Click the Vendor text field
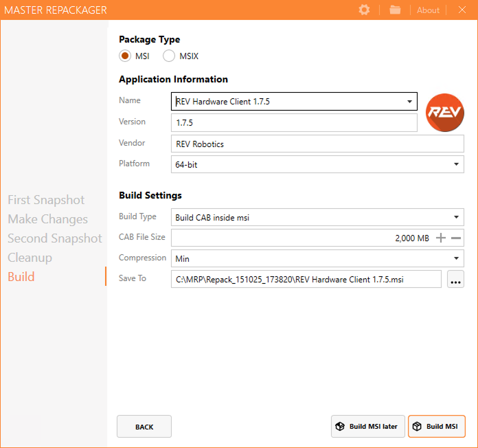The width and height of the screenshot is (478, 448). tap(317, 144)
